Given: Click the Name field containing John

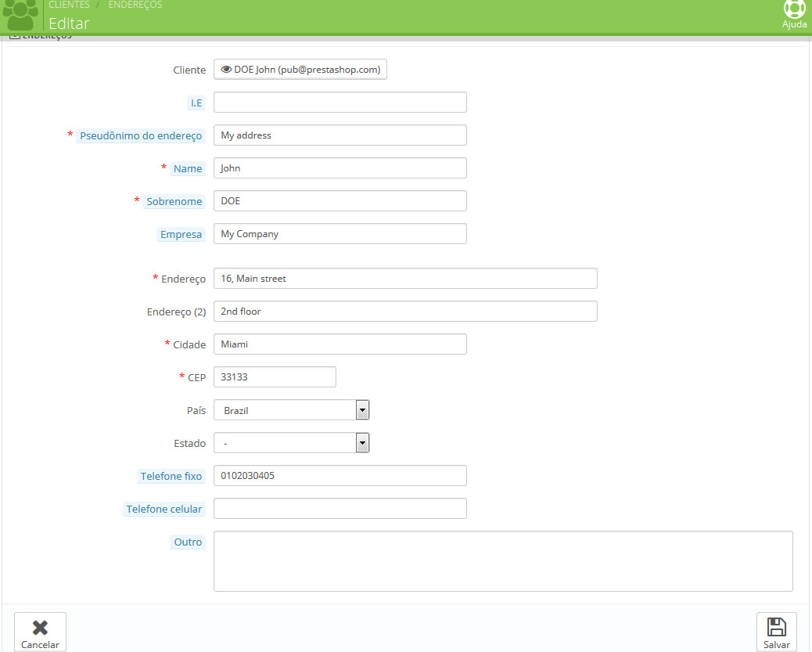Looking at the screenshot, I should (340, 168).
